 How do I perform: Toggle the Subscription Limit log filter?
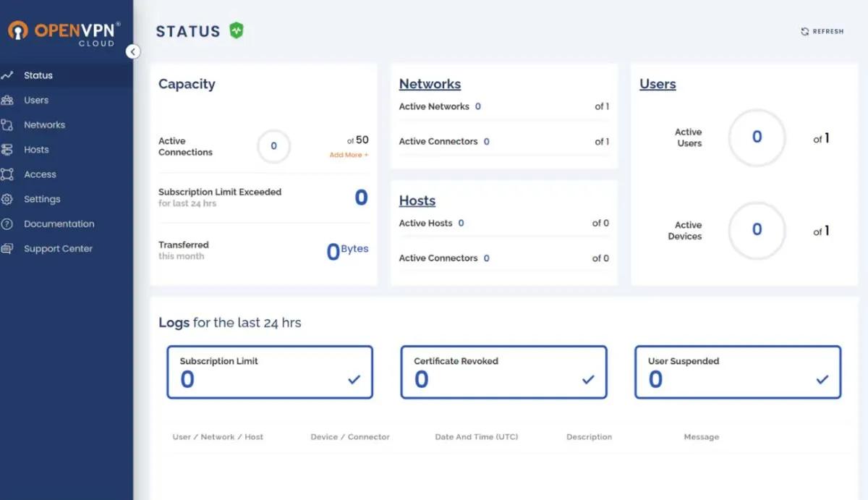(270, 372)
